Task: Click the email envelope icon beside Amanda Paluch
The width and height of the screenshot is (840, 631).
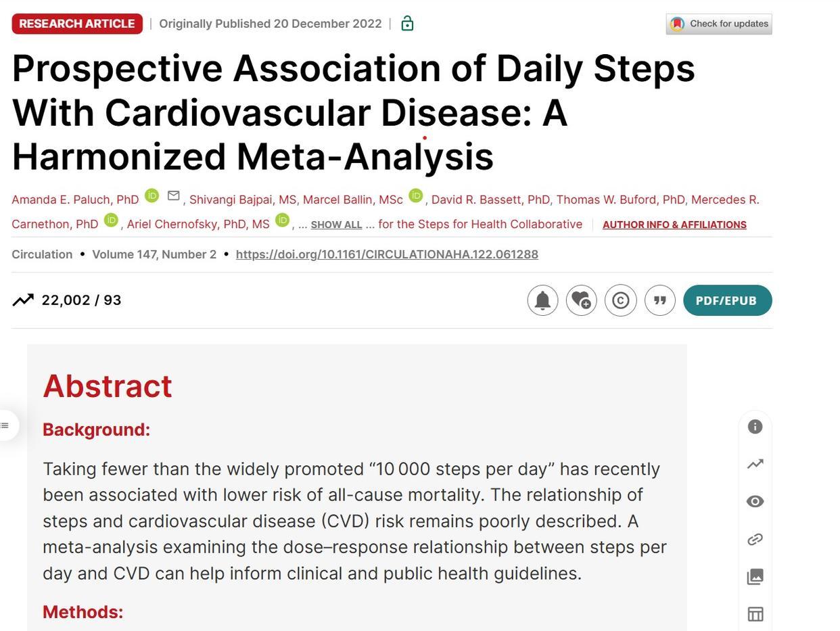Action: tap(174, 196)
